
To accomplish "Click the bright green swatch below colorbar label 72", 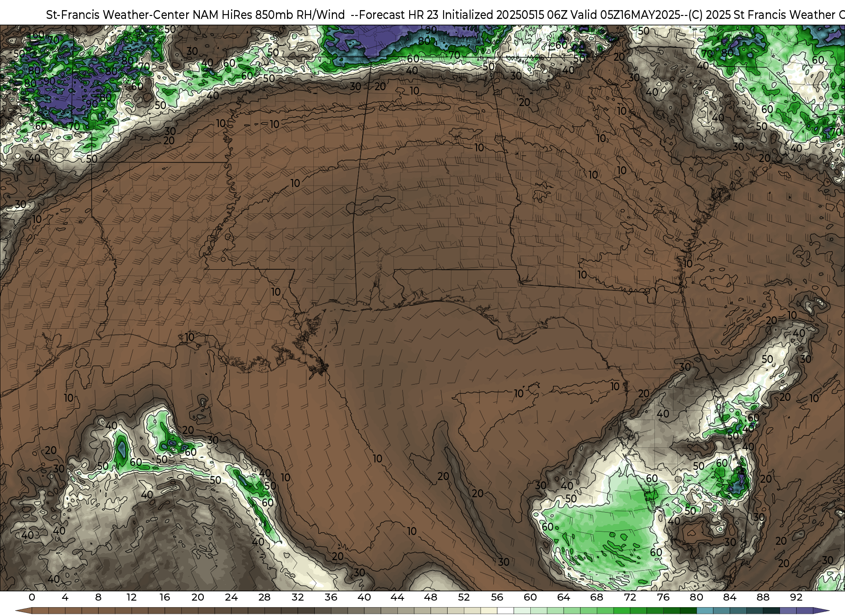I will pyautogui.click(x=622, y=611).
